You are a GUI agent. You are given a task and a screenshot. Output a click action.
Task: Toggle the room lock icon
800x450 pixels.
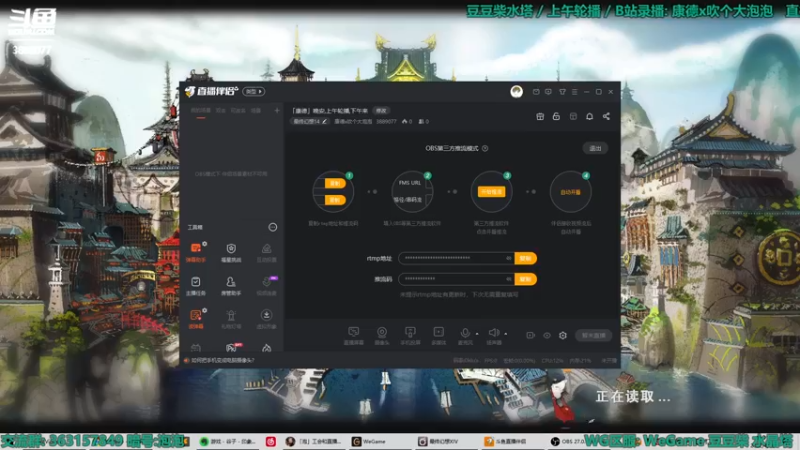pos(556,116)
